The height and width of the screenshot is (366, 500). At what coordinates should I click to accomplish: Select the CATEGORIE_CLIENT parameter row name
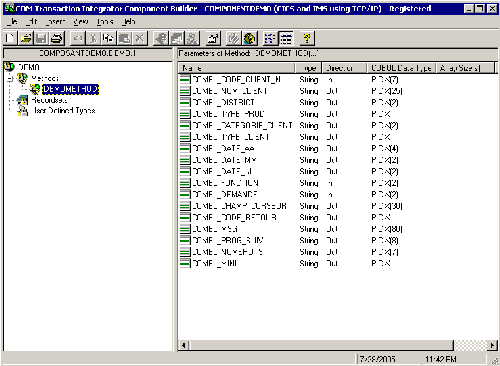(x=242, y=125)
